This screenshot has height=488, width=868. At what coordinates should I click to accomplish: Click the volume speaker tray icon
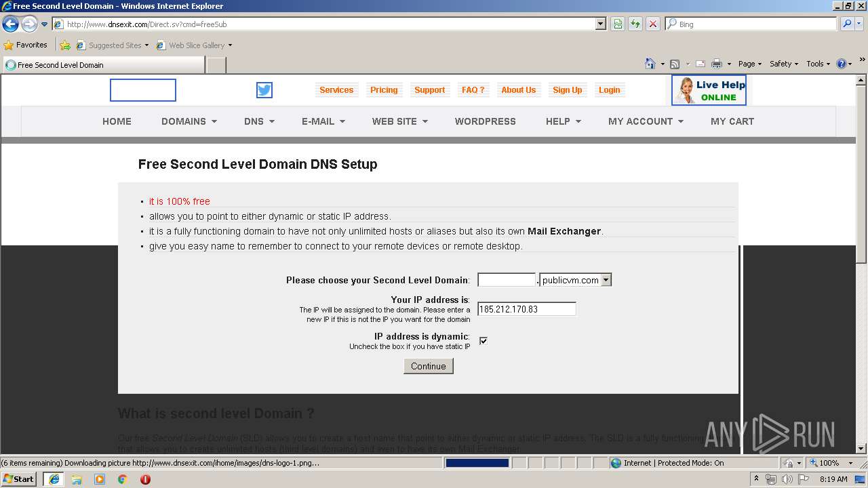(787, 479)
